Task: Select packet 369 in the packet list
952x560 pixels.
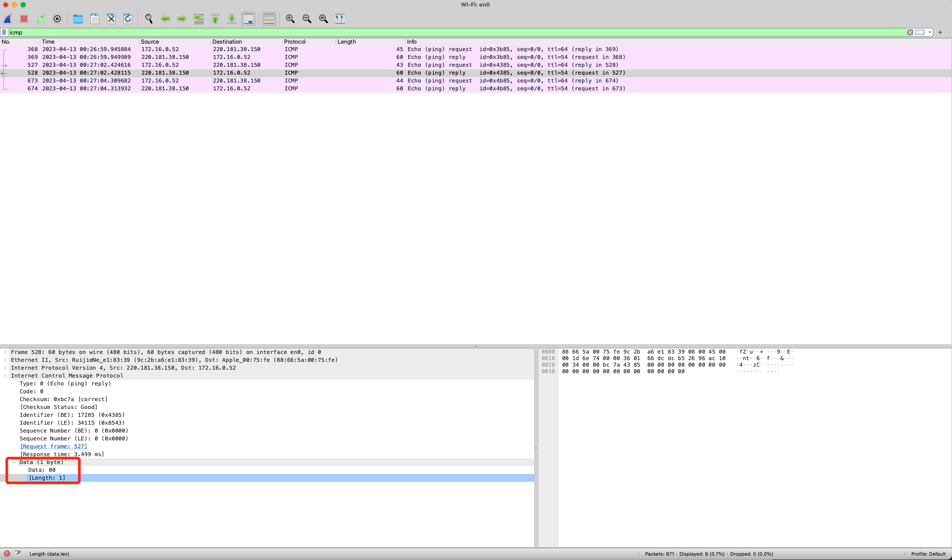Action: pos(262,57)
